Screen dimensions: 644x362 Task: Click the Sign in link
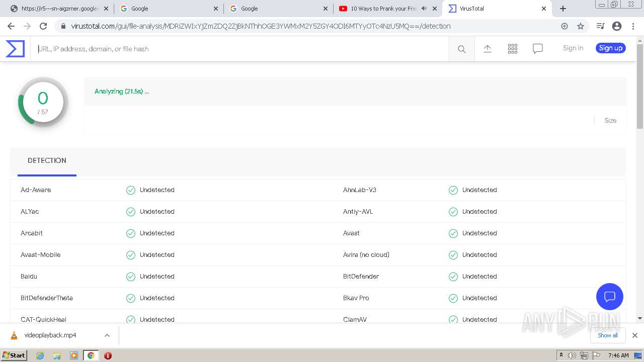point(573,48)
